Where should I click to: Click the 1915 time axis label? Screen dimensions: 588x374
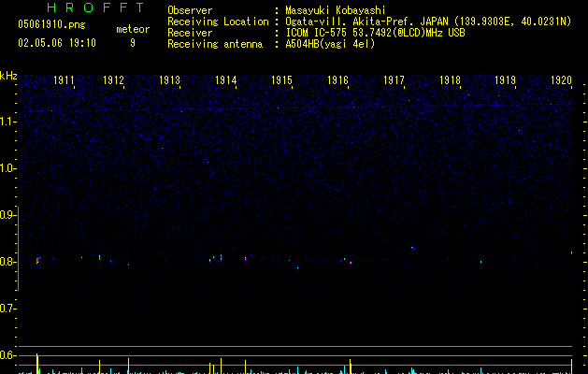(281, 80)
